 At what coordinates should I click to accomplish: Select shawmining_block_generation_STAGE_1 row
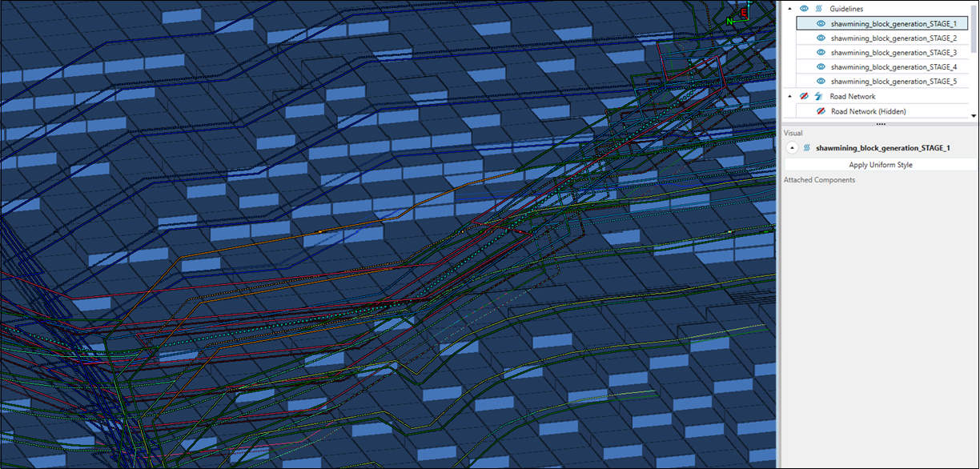(882, 24)
